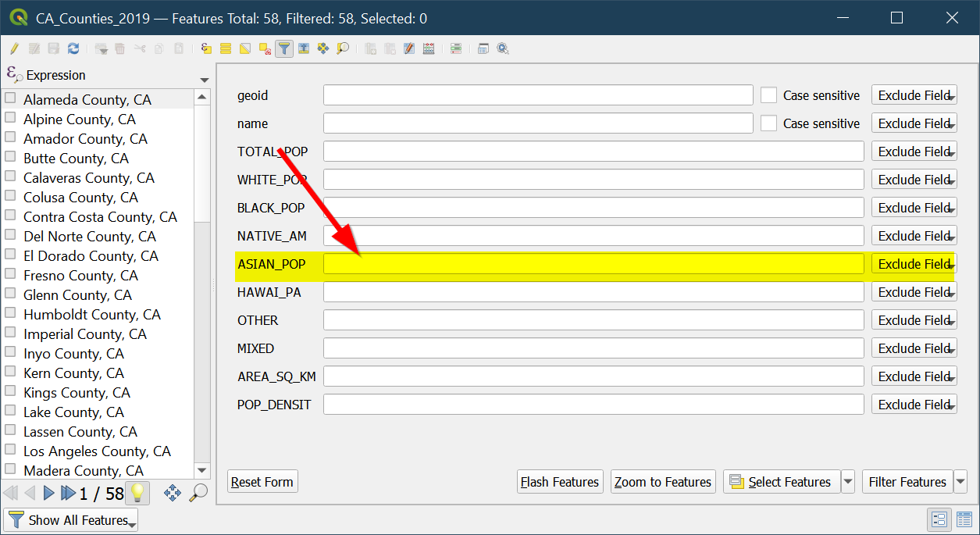The width and height of the screenshot is (980, 535).
Task: Check the Butte County, CA checkbox
Action: pyautogui.click(x=11, y=158)
